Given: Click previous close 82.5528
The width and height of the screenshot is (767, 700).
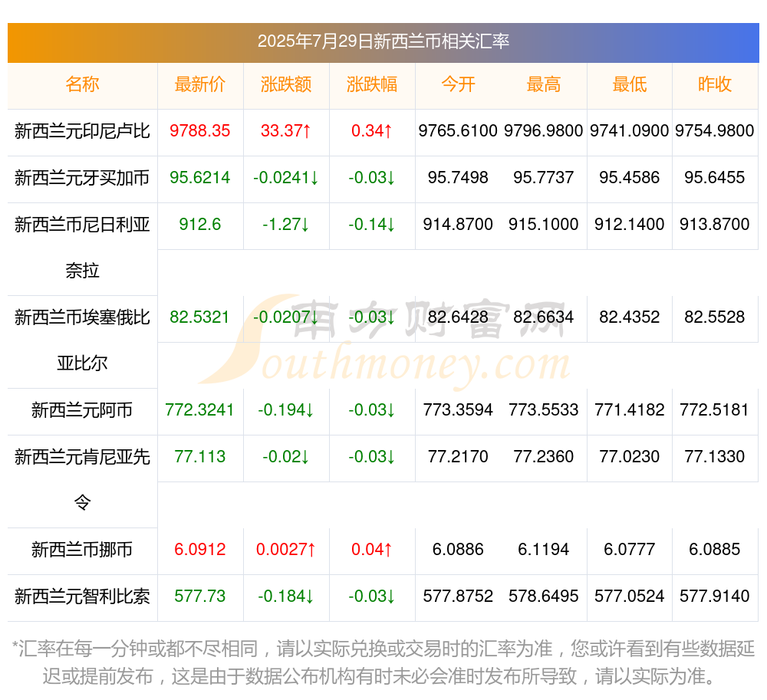Looking at the screenshot, I should (x=715, y=317).
